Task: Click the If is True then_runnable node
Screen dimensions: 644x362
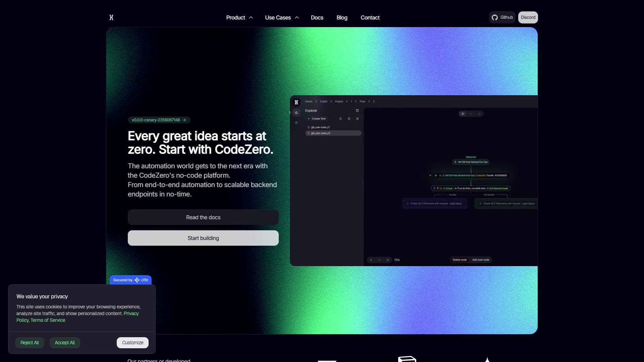Action: click(x=471, y=188)
